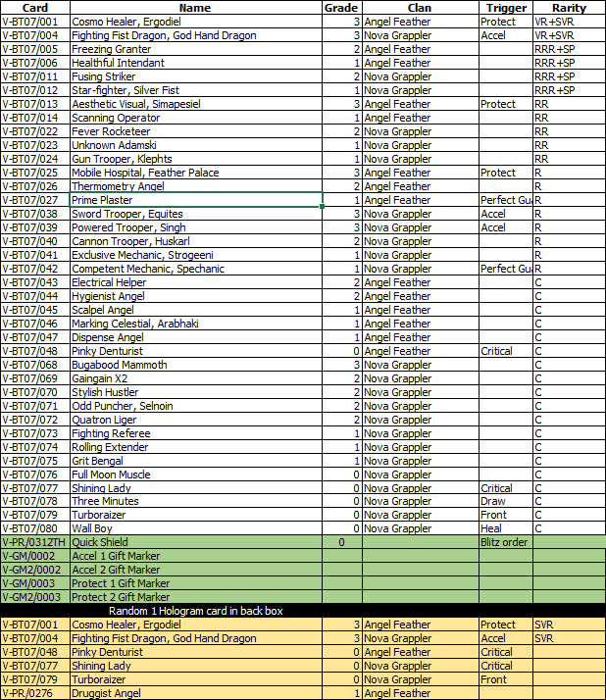The height and width of the screenshot is (700, 606).
Task: Select the 'Wall Boy' cell
Action: point(196,528)
